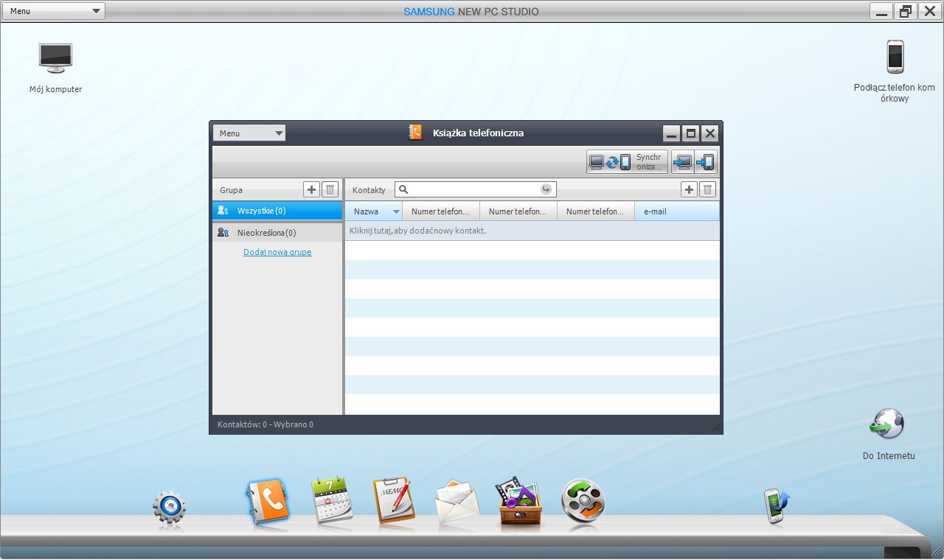944x560 pixels.
Task: Add a new group with plus icon
Action: click(311, 190)
